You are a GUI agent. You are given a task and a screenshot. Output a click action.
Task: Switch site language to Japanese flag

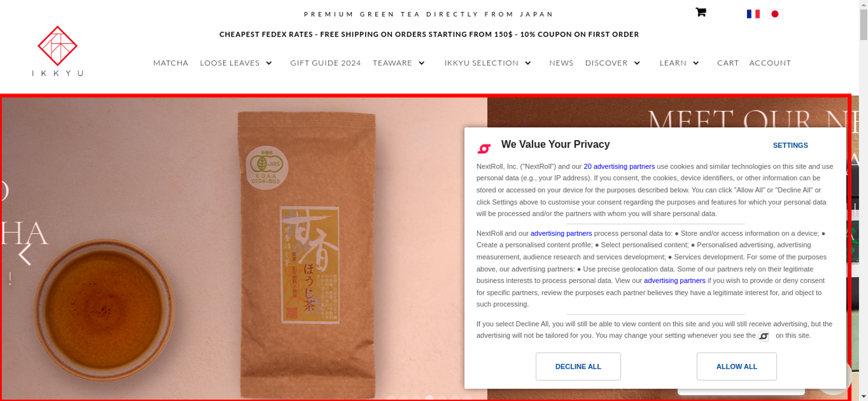[x=775, y=14]
